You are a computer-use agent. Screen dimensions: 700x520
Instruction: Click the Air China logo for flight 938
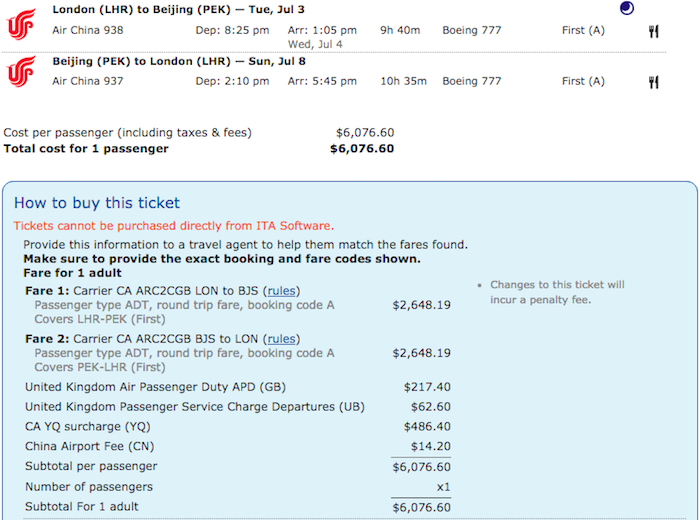pyautogui.click(x=21, y=25)
